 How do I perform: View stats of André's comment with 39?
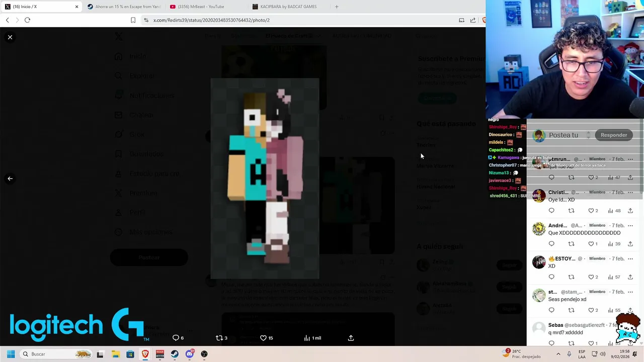[x=614, y=244]
